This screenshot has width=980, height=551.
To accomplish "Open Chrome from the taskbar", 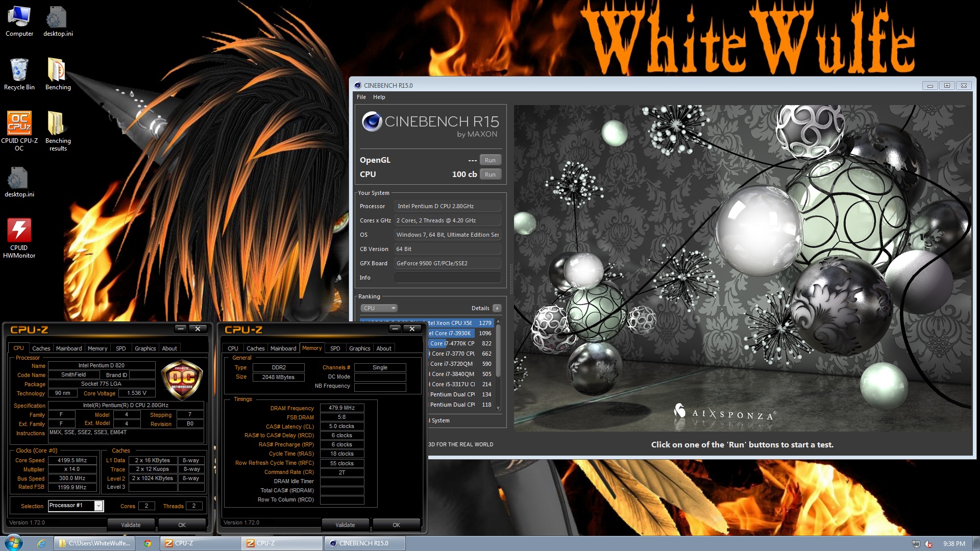I will pyautogui.click(x=148, y=543).
